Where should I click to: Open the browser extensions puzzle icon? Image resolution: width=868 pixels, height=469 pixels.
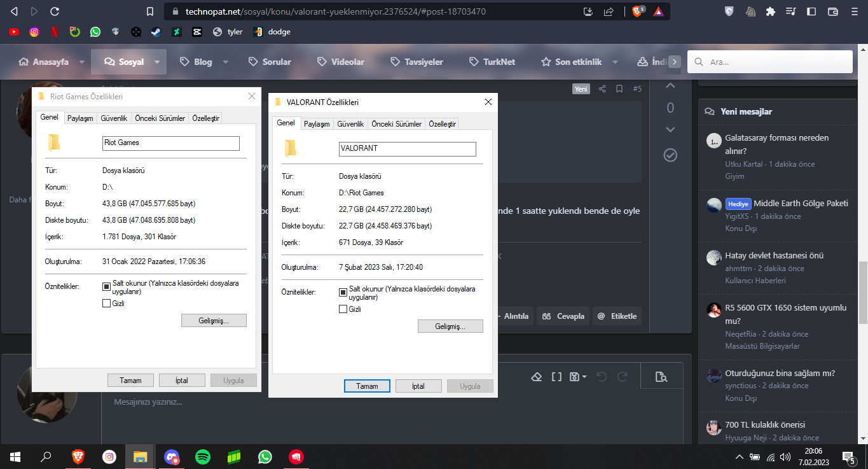click(x=771, y=11)
